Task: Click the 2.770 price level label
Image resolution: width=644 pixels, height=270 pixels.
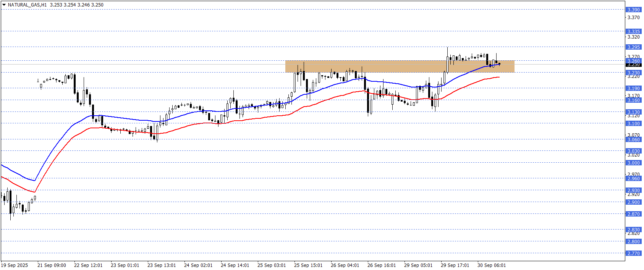Action: [x=633, y=253]
